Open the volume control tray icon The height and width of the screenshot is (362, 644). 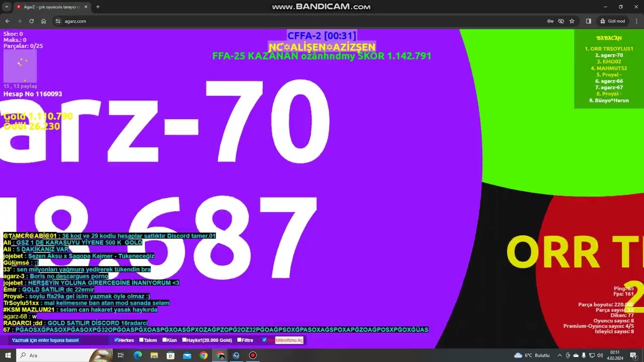click(x=600, y=355)
